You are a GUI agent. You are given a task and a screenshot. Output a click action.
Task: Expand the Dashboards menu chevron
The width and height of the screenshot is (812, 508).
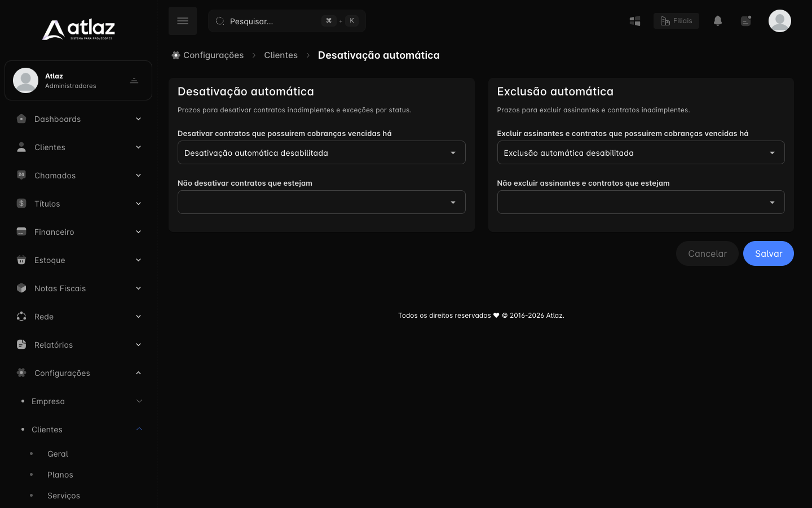[x=138, y=119]
